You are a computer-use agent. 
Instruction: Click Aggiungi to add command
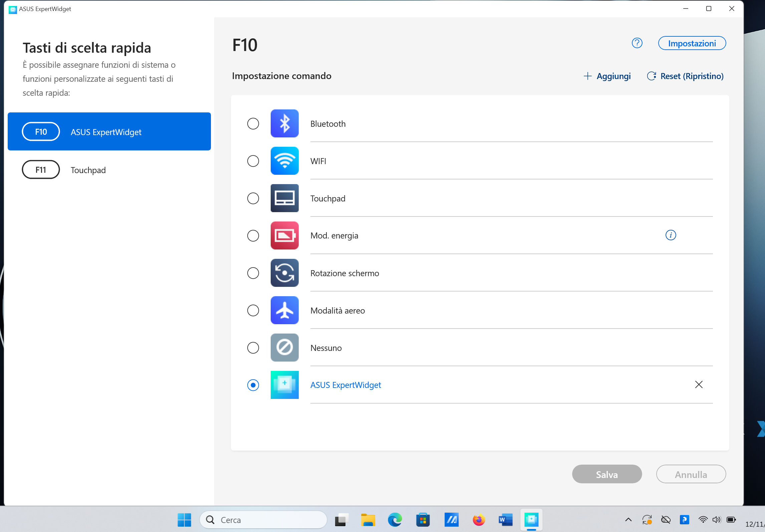[x=607, y=76]
